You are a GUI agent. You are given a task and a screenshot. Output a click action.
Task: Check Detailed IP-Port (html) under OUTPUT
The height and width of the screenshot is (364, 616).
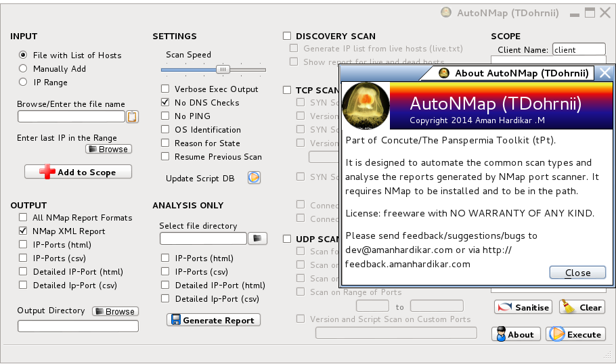coord(23,271)
